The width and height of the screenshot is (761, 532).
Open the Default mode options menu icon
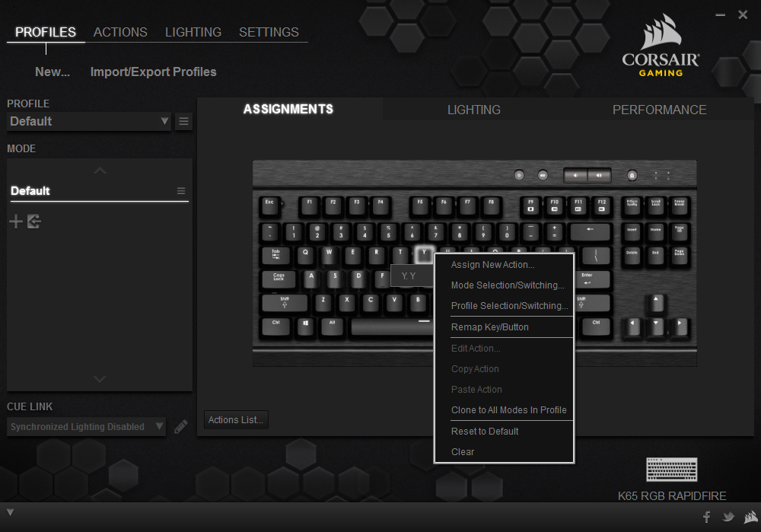point(181,191)
